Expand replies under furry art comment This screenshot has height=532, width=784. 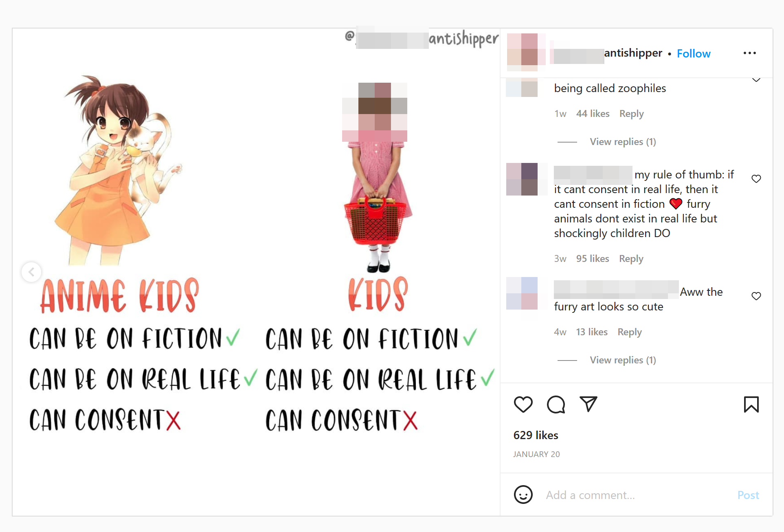coord(623,360)
